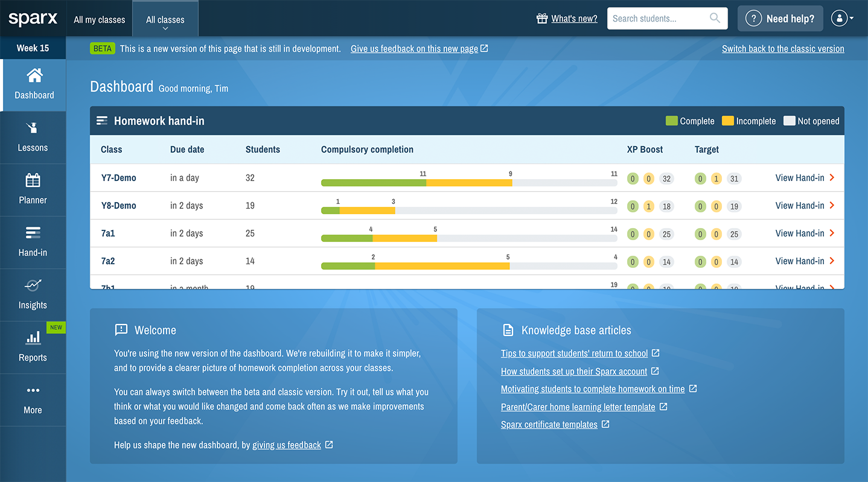This screenshot has height=482, width=868.
Task: Click external icon beside giving us feedback
Action: 329,445
